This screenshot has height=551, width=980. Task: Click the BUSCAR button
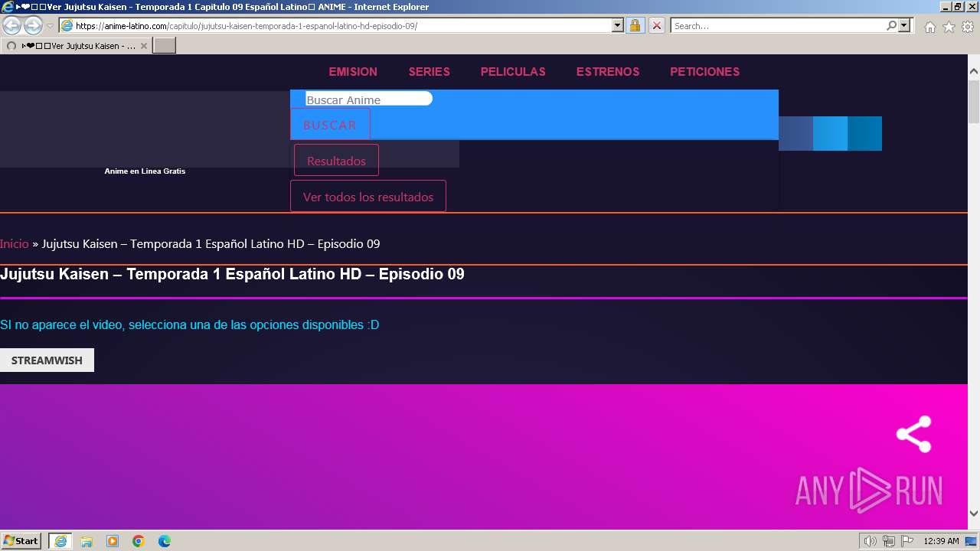pos(330,125)
